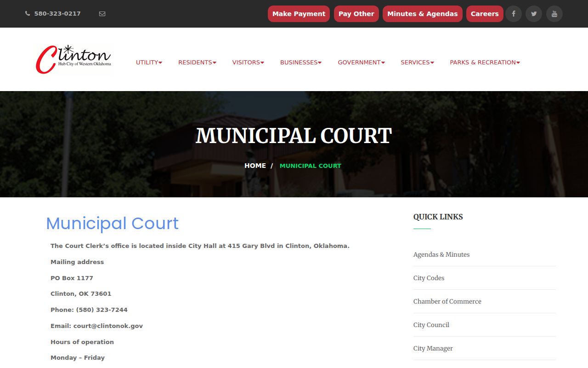Open the Visitors dropdown menu

pyautogui.click(x=248, y=63)
